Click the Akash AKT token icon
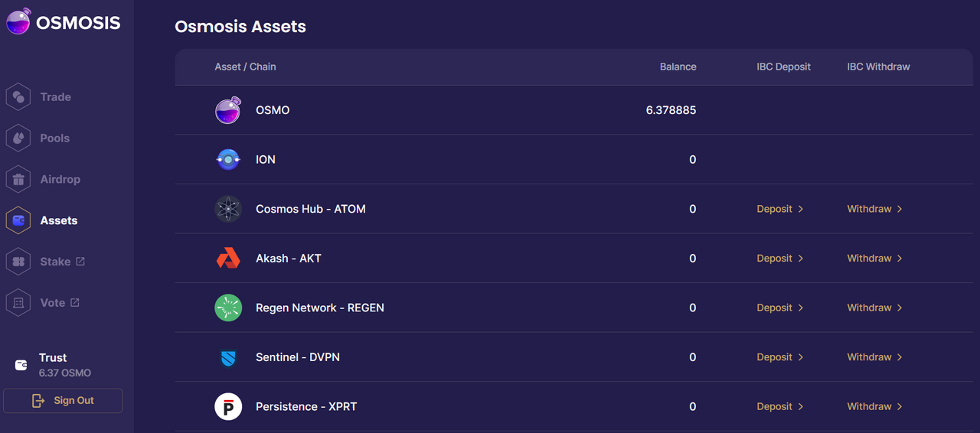 (x=228, y=259)
